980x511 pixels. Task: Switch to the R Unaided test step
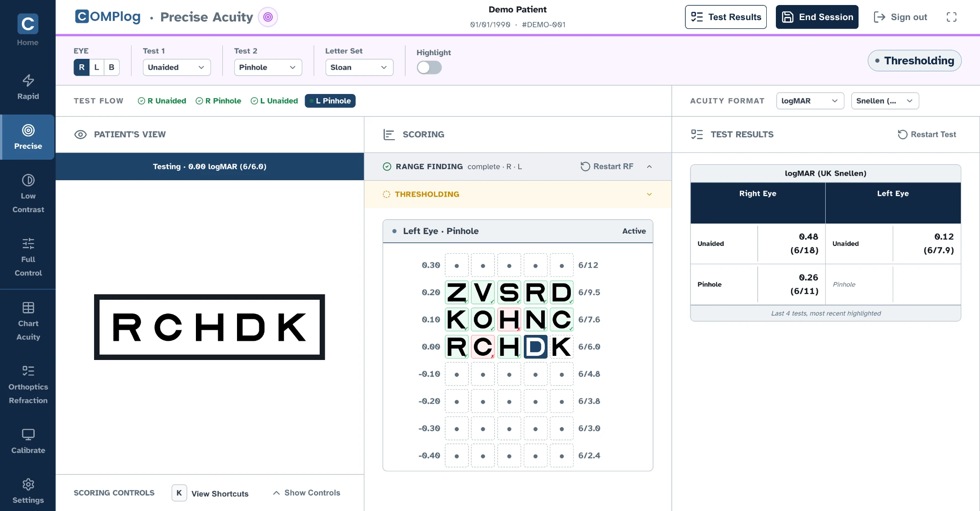[162, 101]
